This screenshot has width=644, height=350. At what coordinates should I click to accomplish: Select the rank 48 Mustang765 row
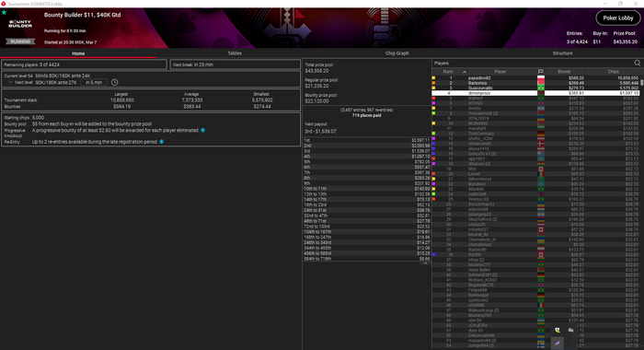click(535, 315)
